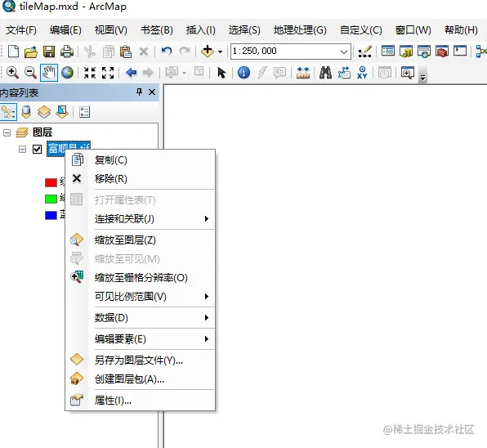
Task: Pin the 内容列表 panel with pushpin
Action: click(140, 92)
